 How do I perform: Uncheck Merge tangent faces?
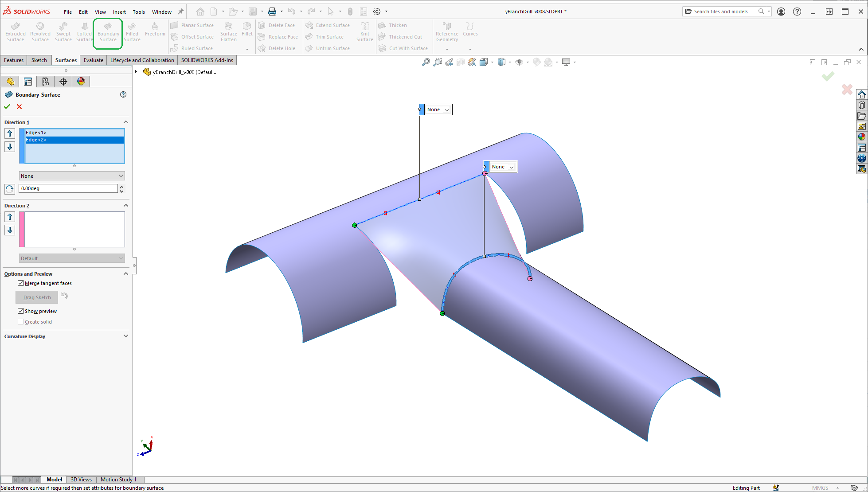click(x=21, y=283)
